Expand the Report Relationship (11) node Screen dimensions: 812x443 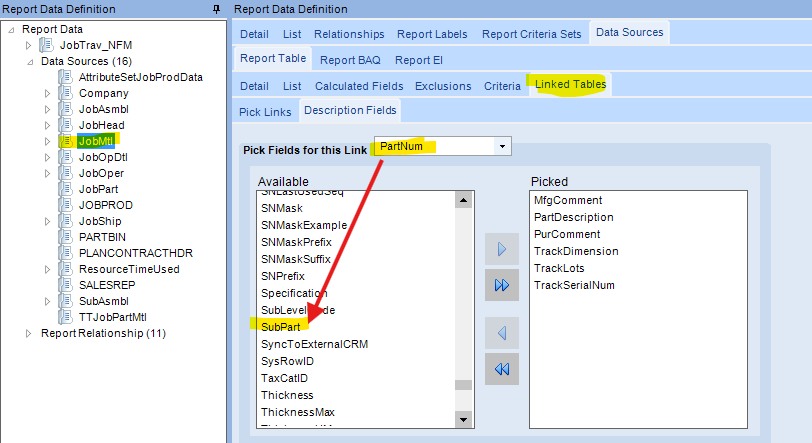click(28, 334)
